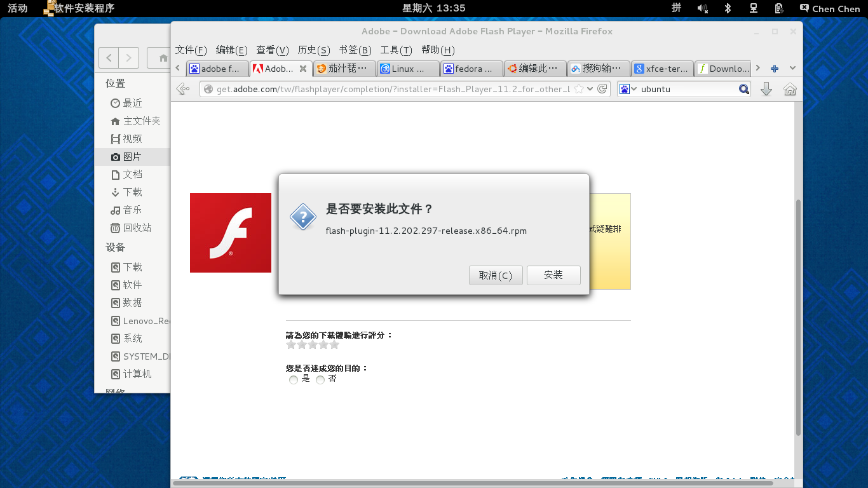Open the 书签(B) bookmarks menu
The image size is (868, 488).
355,50
